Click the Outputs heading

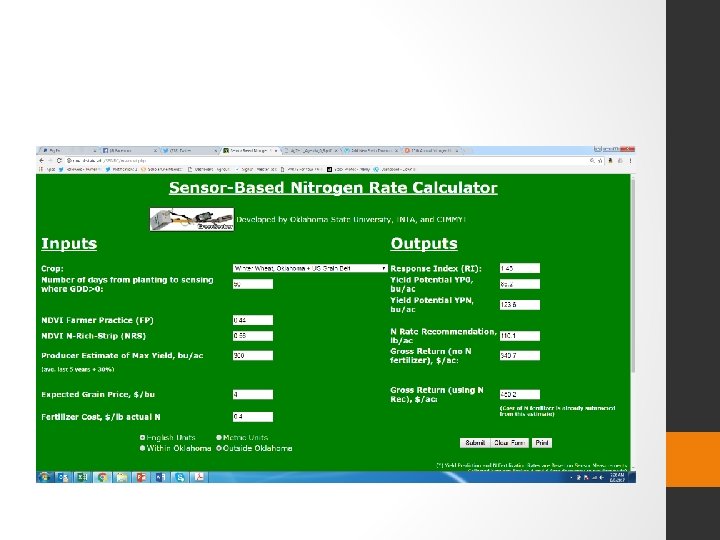tap(424, 243)
